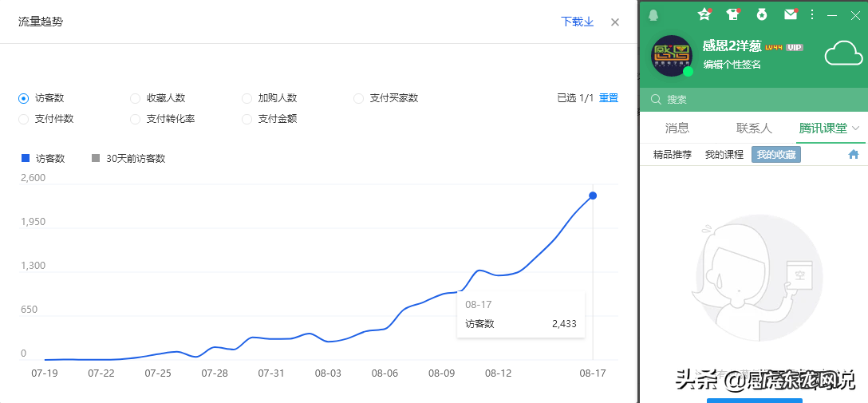Click the 07-19 x-axis date label
The width and height of the screenshot is (868, 403).
click(x=44, y=373)
